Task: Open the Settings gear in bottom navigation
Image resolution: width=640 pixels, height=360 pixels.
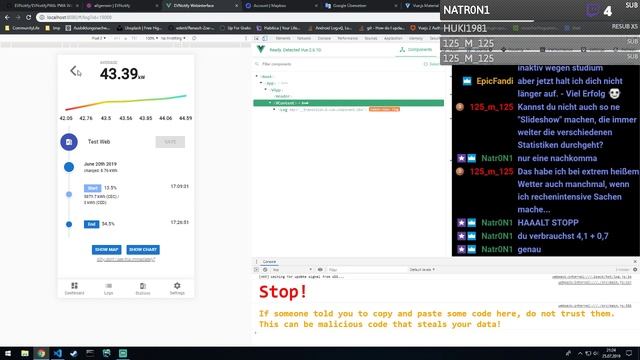Action: pos(177,289)
